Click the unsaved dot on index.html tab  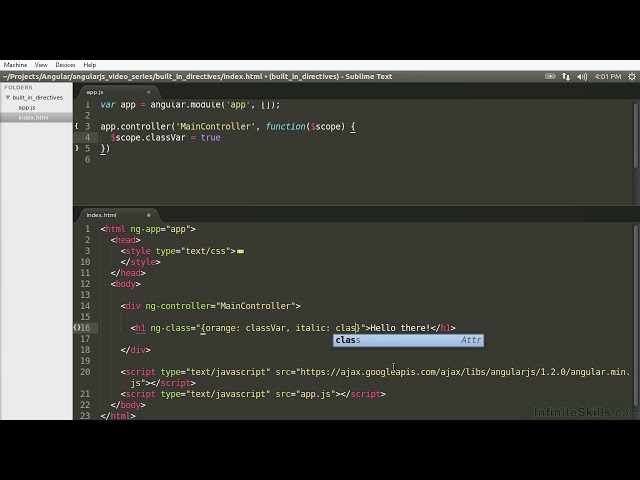(x=149, y=215)
